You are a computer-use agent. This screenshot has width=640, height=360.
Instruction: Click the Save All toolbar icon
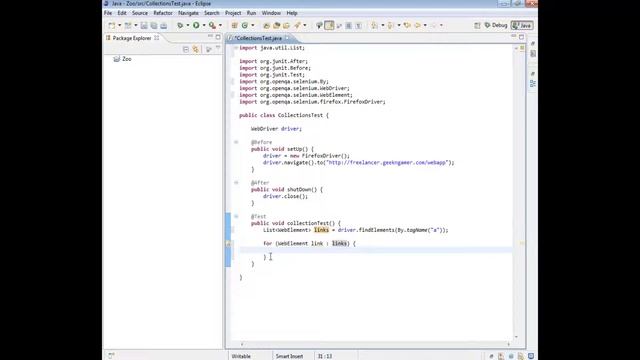click(154, 25)
